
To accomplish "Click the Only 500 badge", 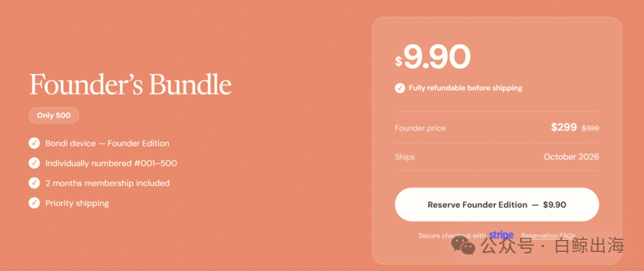I will coord(54,115).
